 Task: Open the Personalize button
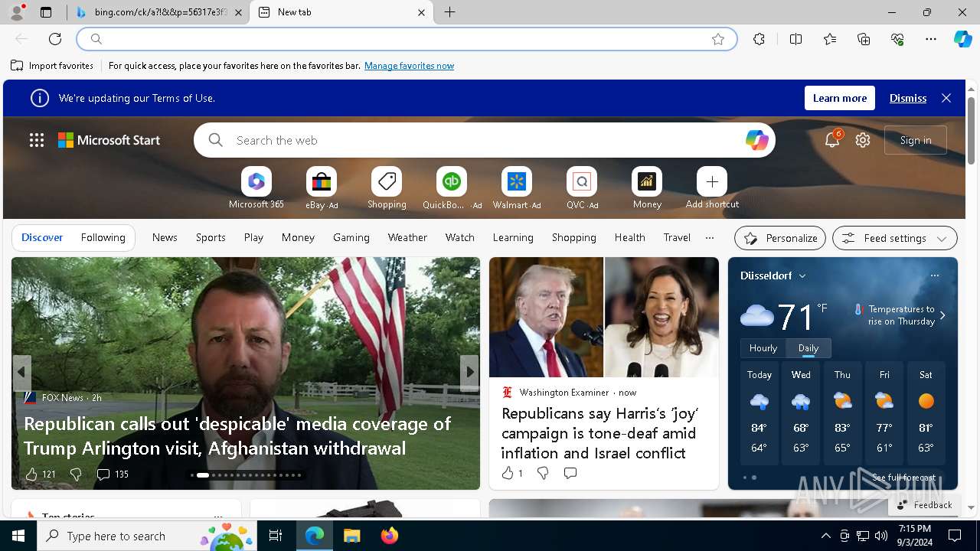(780, 238)
